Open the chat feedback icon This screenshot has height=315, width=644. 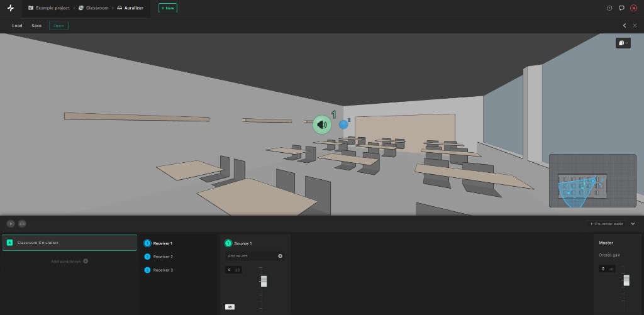tap(621, 8)
